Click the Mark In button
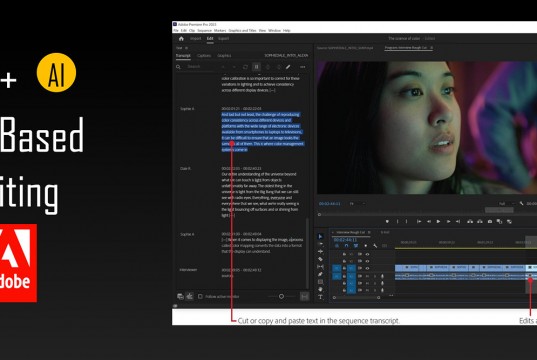 point(397,222)
